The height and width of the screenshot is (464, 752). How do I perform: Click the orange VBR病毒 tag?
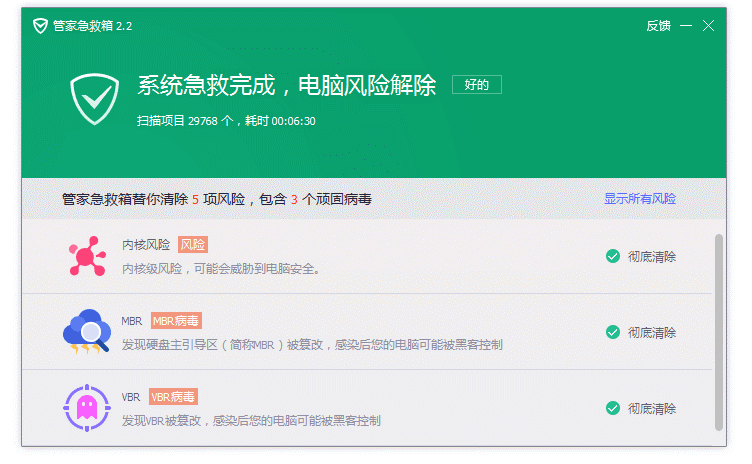click(173, 397)
